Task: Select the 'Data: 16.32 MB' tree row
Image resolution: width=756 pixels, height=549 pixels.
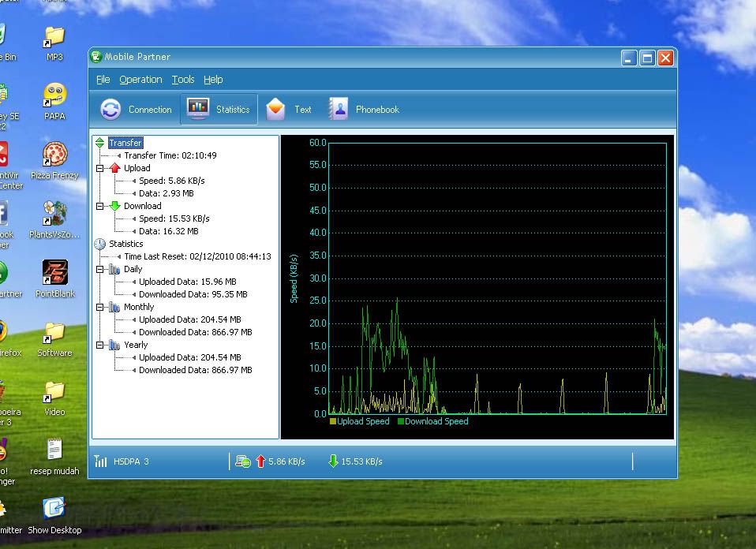Action: [x=169, y=231]
